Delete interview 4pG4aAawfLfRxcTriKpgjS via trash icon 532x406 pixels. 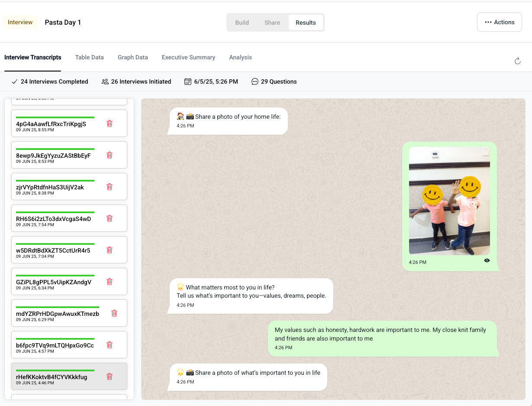click(x=110, y=123)
